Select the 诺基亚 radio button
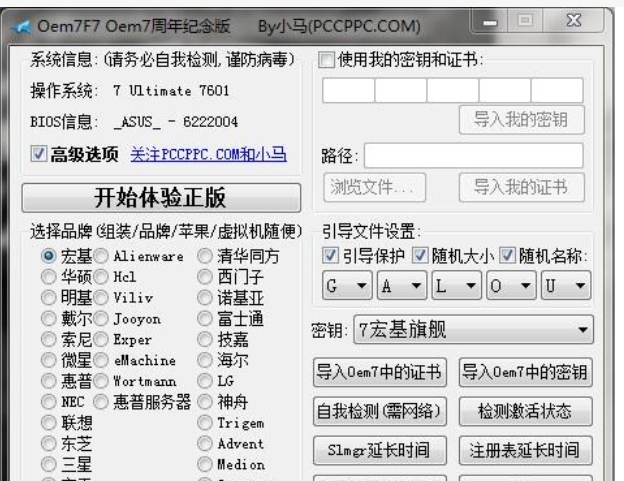624x481 pixels. [x=205, y=298]
